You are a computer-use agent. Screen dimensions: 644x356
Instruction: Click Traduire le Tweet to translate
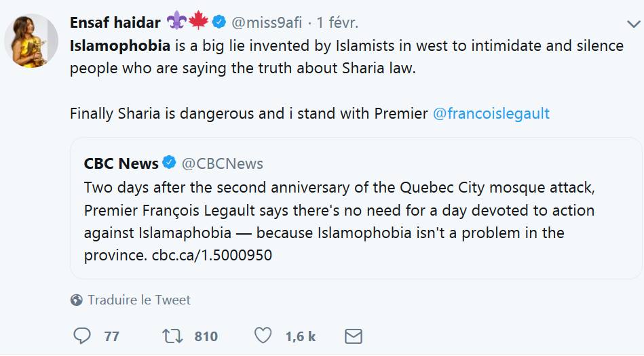pos(139,300)
